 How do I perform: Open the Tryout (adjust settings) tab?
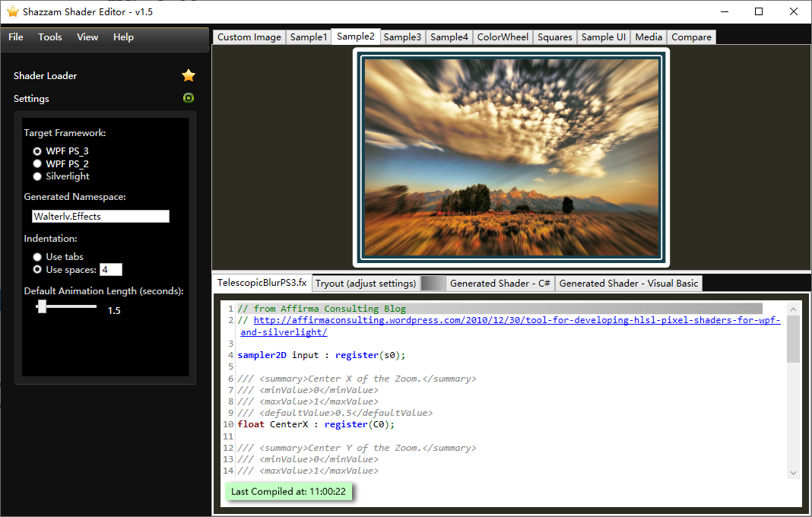pyautogui.click(x=366, y=284)
